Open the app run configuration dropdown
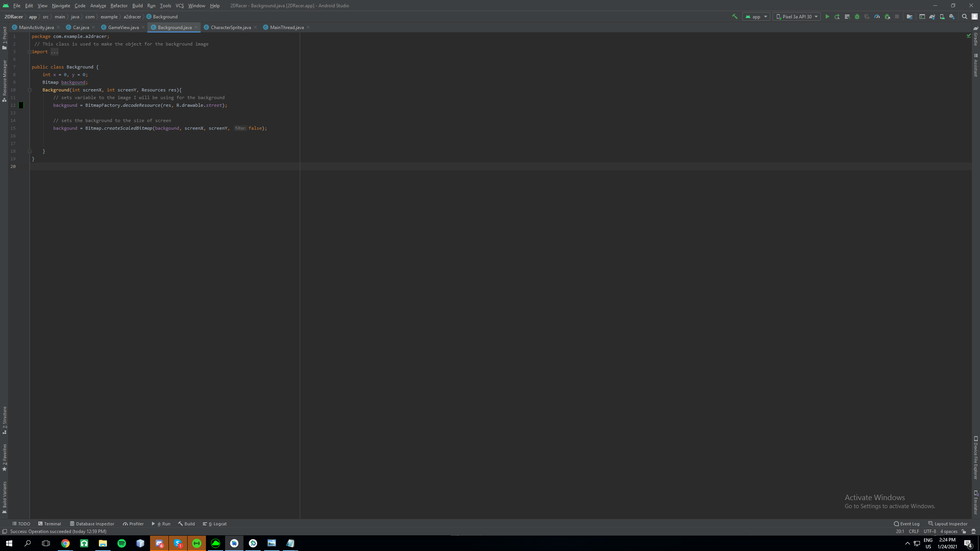The width and height of the screenshot is (980, 551). (x=756, y=16)
